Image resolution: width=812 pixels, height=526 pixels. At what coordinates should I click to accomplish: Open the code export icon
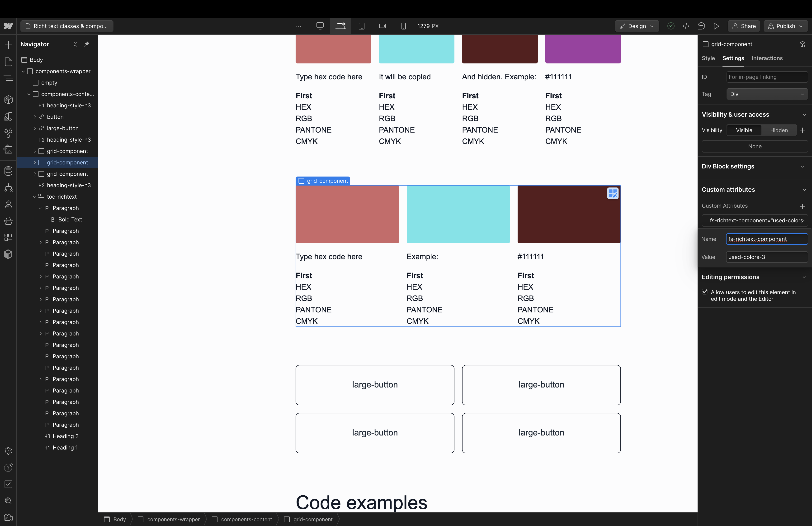pyautogui.click(x=686, y=26)
